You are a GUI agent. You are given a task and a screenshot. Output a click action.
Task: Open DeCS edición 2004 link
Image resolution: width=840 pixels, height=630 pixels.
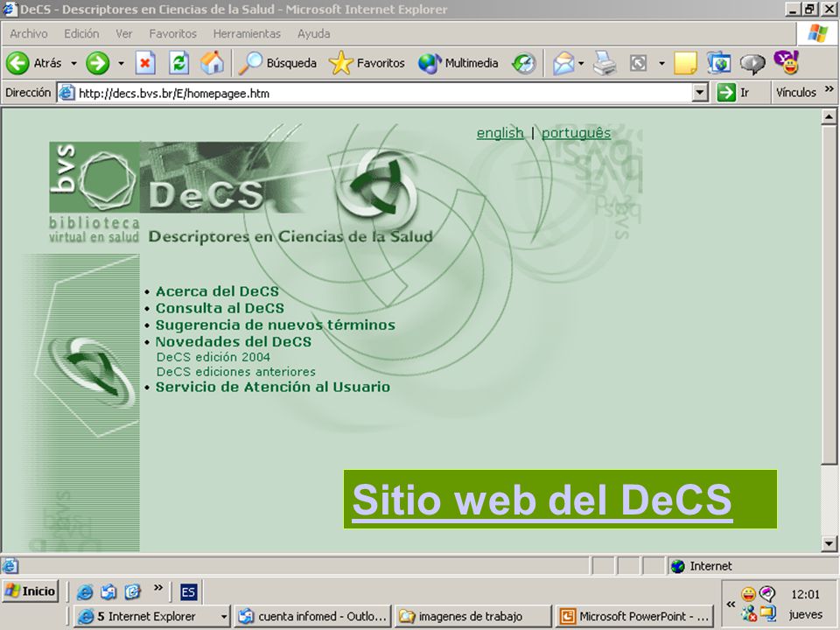213,357
